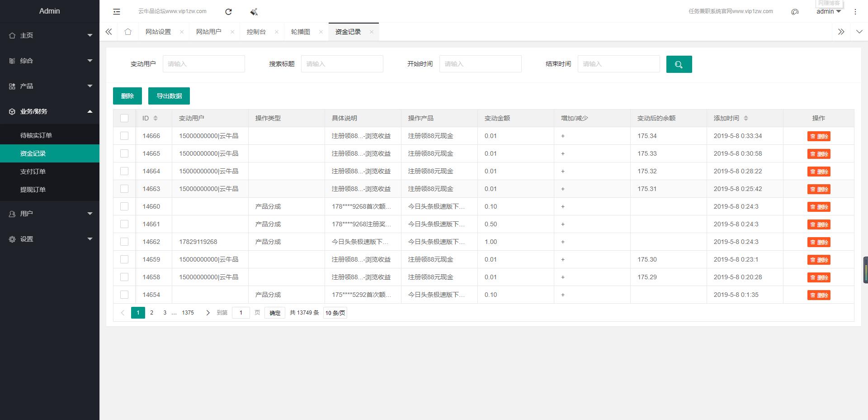
Task: Expand the 综合 sidebar menu
Action: click(50, 61)
